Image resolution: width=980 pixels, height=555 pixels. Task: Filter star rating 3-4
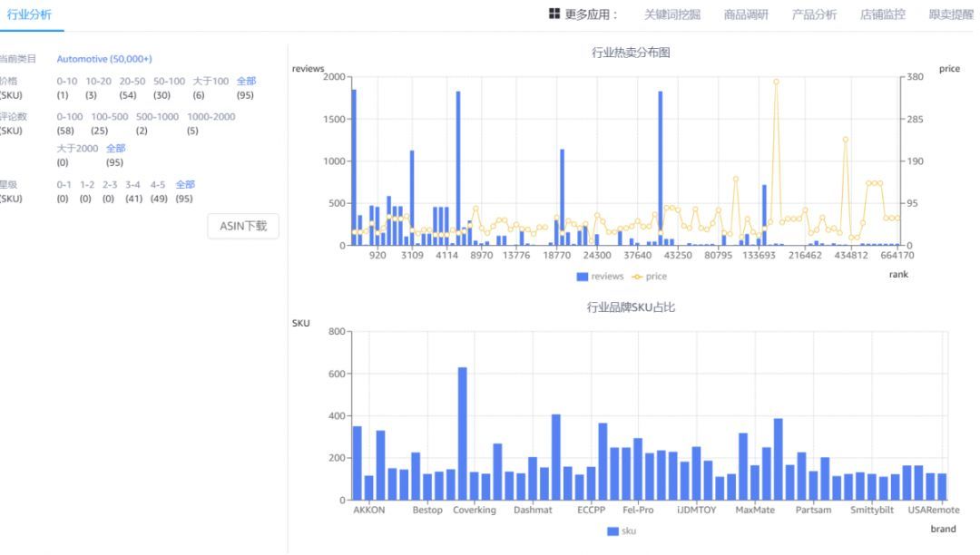[x=132, y=185]
